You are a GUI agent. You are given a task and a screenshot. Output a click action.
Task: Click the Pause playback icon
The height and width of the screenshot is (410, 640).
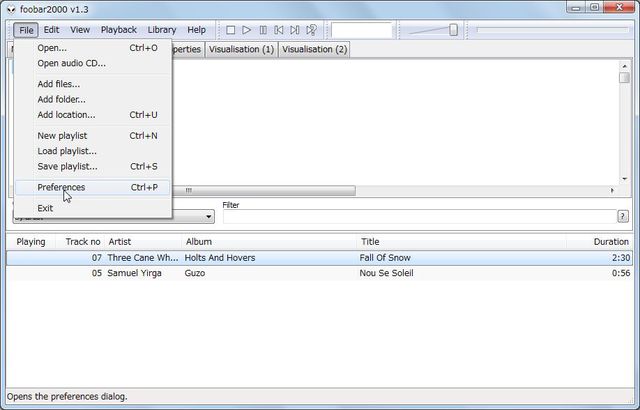click(x=263, y=30)
